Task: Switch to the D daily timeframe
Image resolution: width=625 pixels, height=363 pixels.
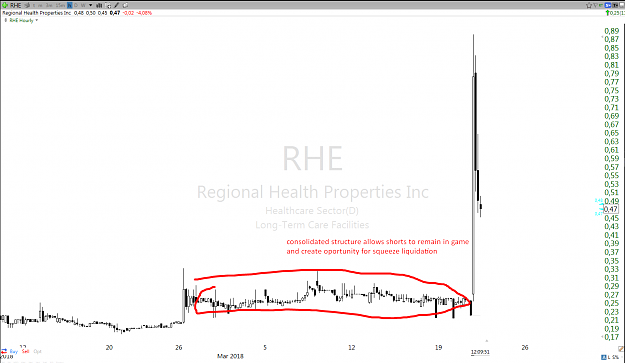Action: coord(76,5)
